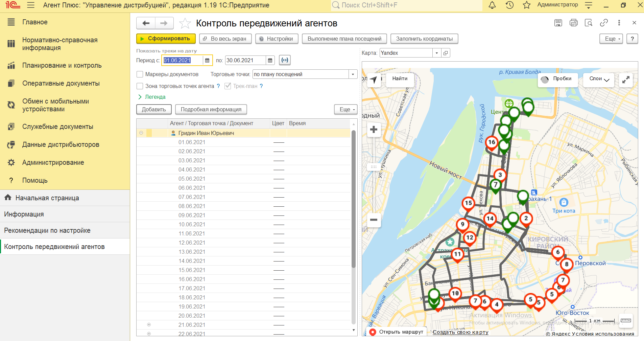Viewport: 644px width, 341px height.
Task: Open Главное section
Action: pyautogui.click(x=35, y=22)
